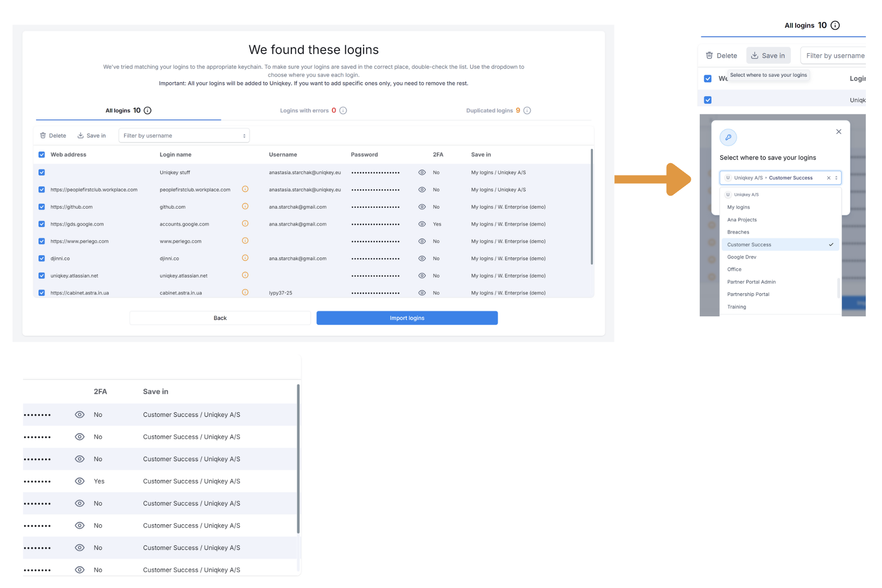Choose Training from keychain list
The width and height of the screenshot is (882, 588).
click(780, 307)
